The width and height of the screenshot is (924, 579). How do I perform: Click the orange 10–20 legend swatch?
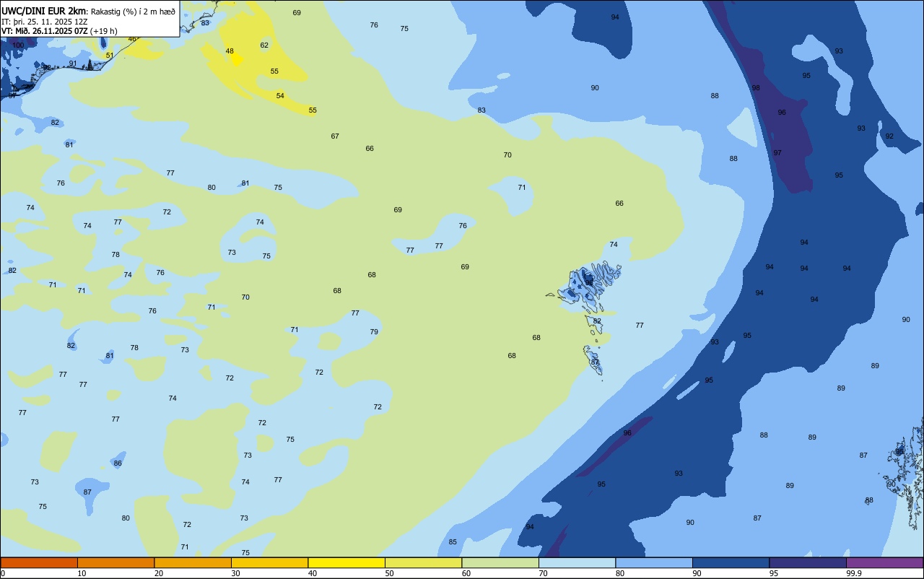pos(115,562)
